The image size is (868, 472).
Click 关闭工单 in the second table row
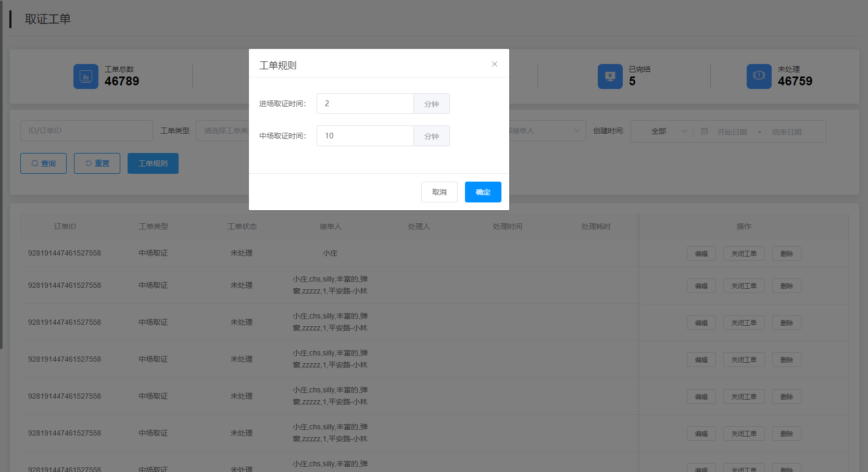744,286
